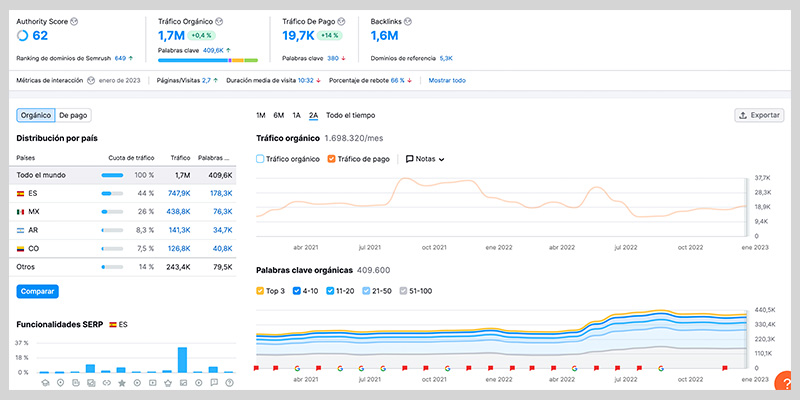800x400 pixels.
Task: Click the Tráfico De Pago info icon
Action: tap(341, 22)
